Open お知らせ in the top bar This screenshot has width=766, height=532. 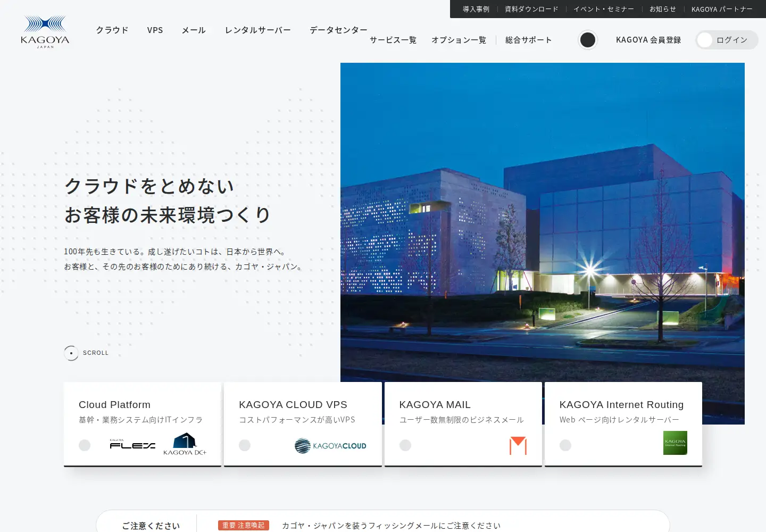click(x=663, y=9)
